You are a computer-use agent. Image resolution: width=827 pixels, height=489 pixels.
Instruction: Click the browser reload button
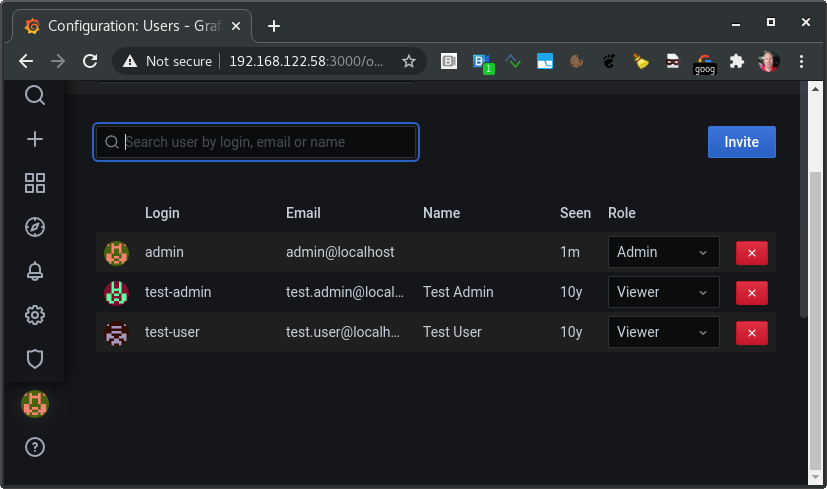[x=90, y=61]
